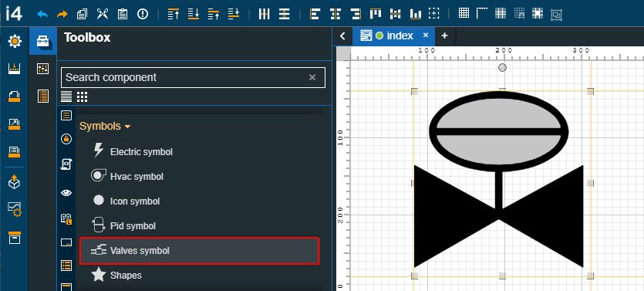Click the rotation handle above valve
Screen dimensions: 644x291
click(502, 67)
